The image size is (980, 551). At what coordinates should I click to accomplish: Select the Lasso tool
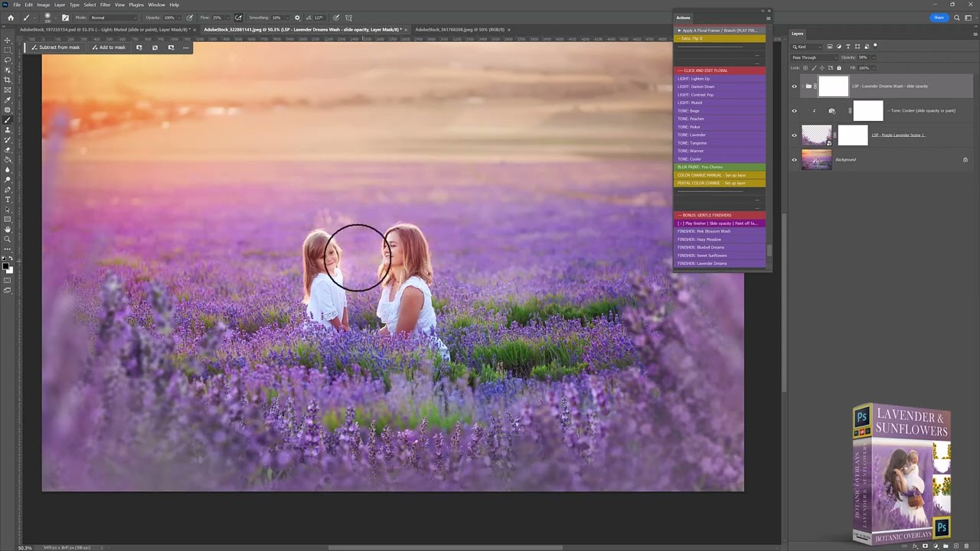[x=8, y=60]
